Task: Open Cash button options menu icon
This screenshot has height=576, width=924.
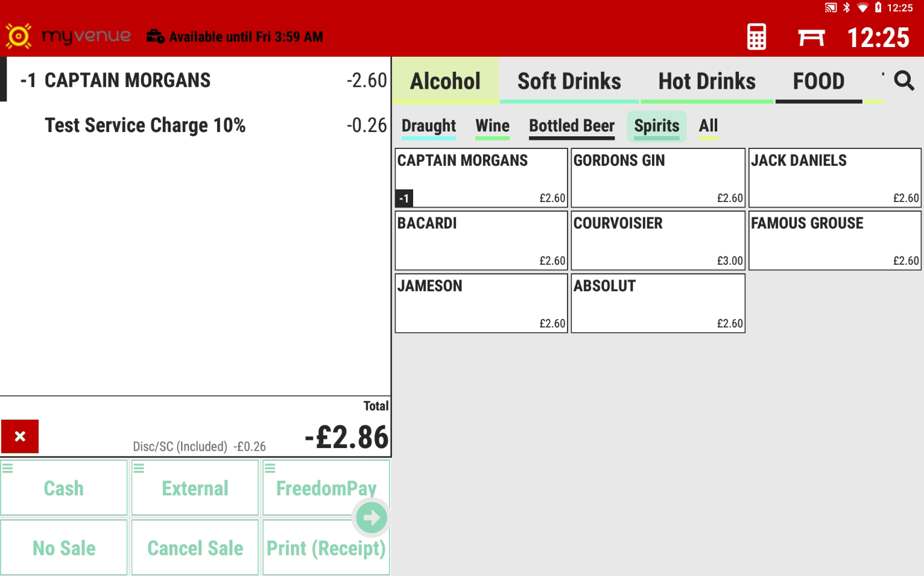Action: [x=8, y=468]
